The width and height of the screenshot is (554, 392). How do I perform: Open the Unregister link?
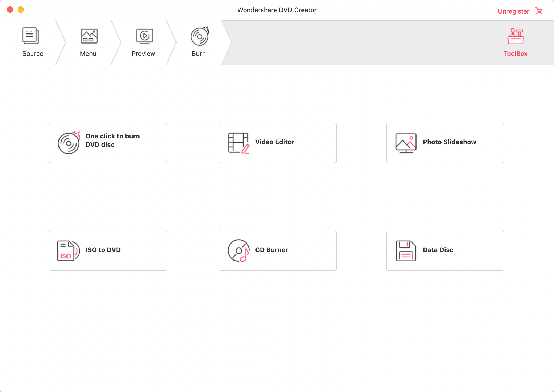tap(513, 11)
